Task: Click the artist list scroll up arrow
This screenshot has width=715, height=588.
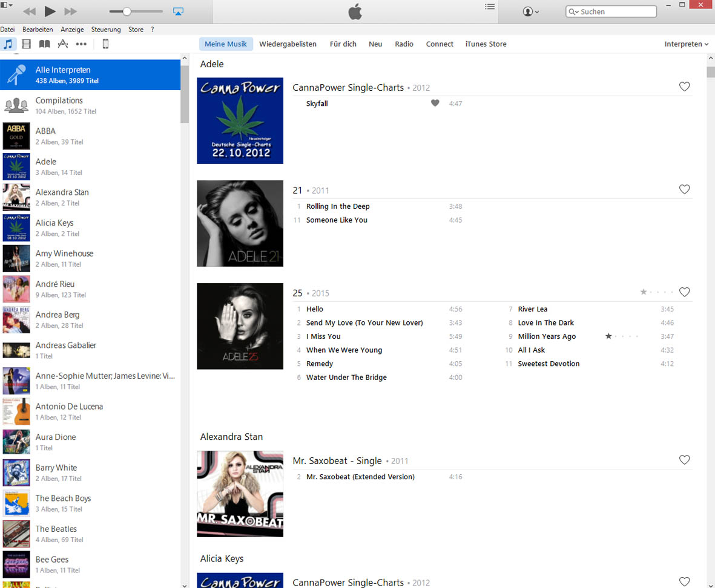Action: click(185, 58)
